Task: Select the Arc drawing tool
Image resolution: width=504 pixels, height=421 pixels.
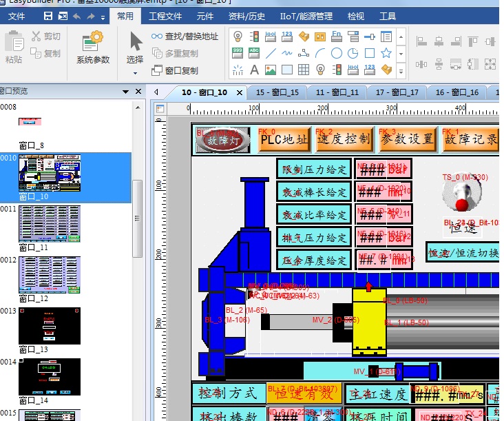Action: pos(304,53)
